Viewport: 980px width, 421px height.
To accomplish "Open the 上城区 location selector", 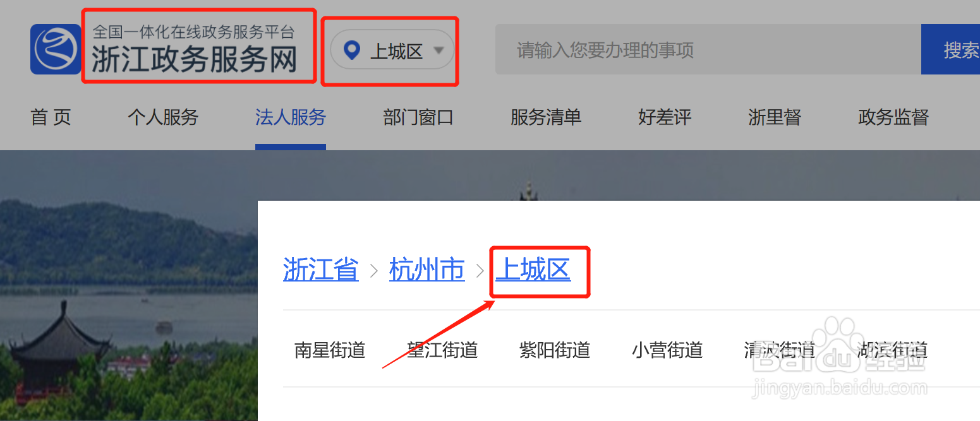I will pos(392,50).
